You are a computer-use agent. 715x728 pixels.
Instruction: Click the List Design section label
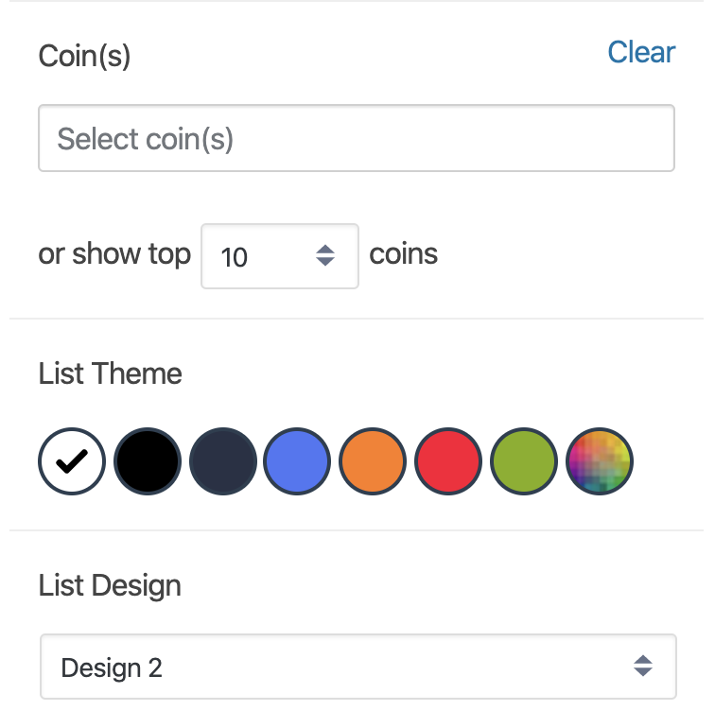click(x=110, y=586)
